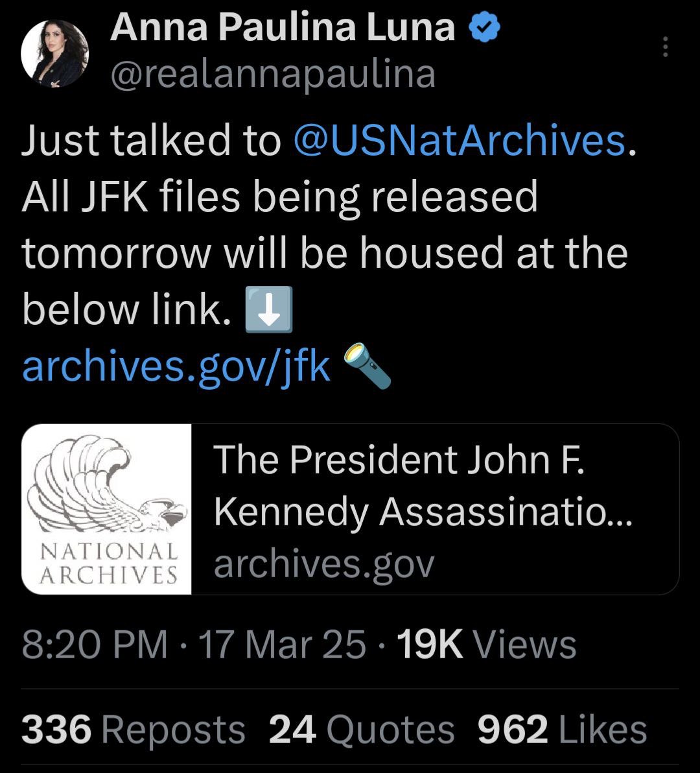The image size is (700, 773).
Task: Click the 8:20 PM timestamp
Action: pos(95,645)
